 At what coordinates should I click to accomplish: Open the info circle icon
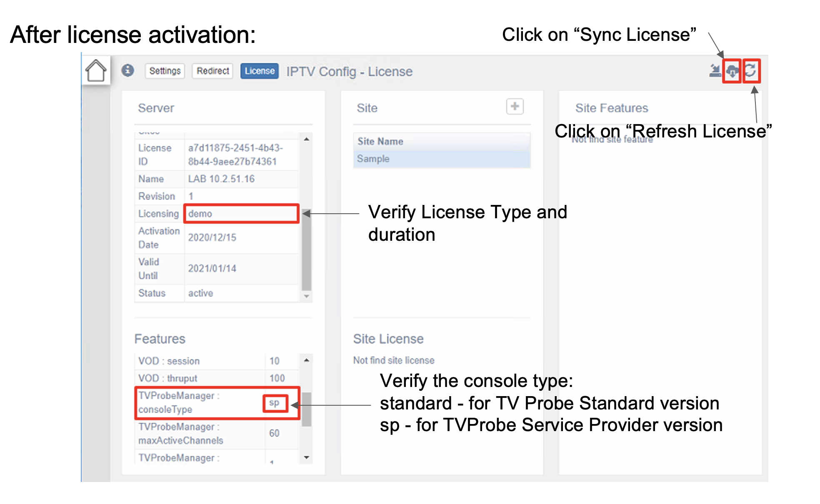click(x=127, y=70)
